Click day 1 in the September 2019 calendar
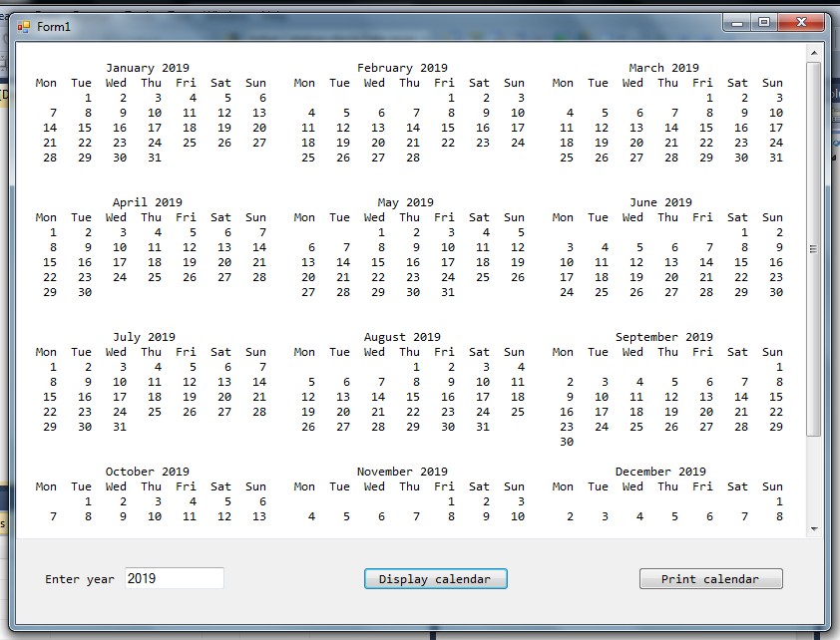Image resolution: width=840 pixels, height=640 pixels. click(x=779, y=367)
